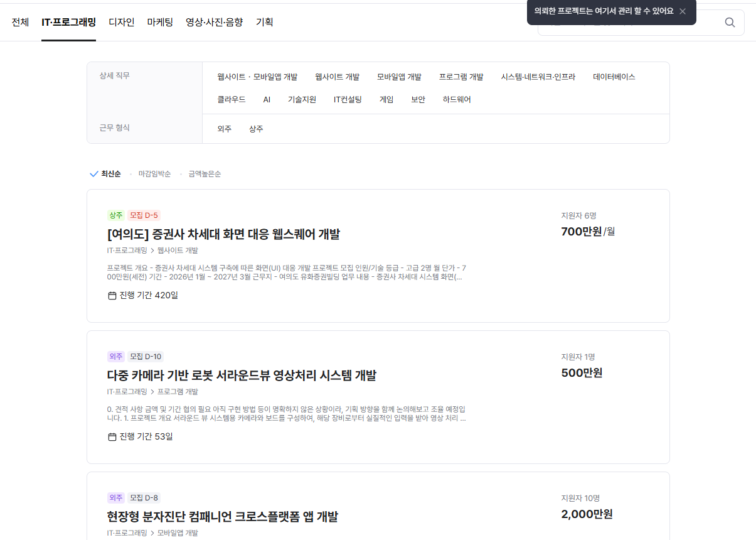Click the 700만원 /월 amount
This screenshot has width=756, height=540.
588,231
